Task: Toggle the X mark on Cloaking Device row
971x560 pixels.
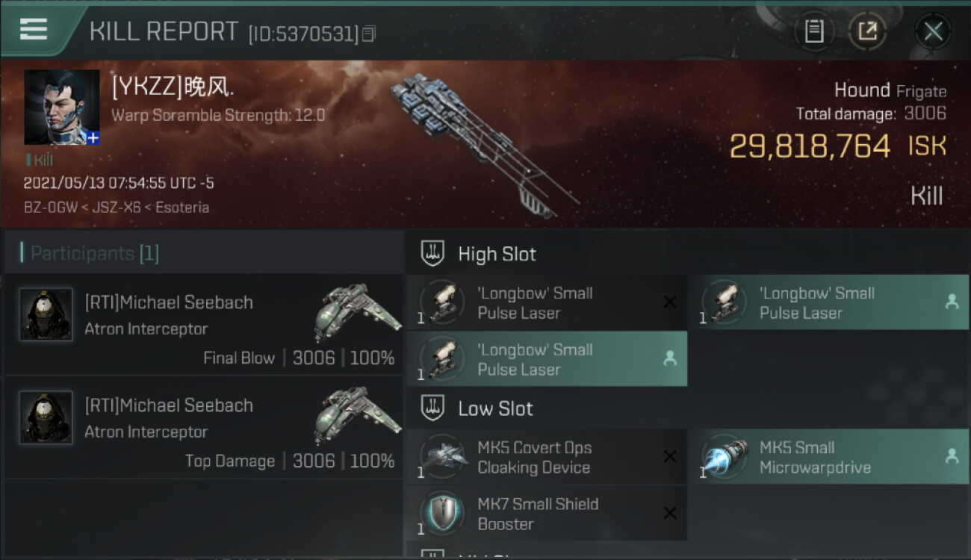Action: pyautogui.click(x=670, y=456)
